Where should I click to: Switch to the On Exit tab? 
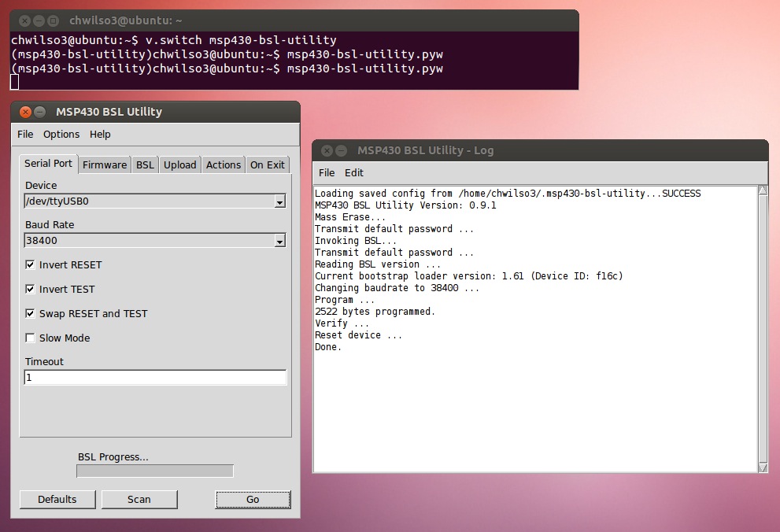267,165
